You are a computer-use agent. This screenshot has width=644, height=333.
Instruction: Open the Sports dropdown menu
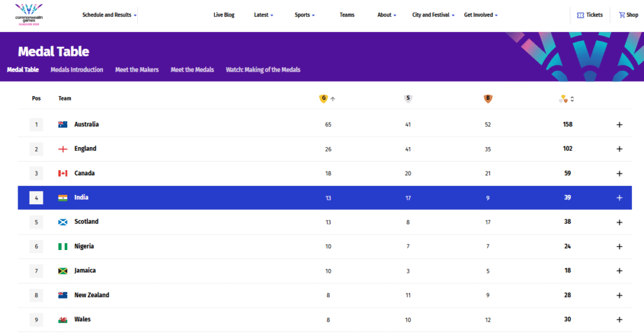[305, 14]
